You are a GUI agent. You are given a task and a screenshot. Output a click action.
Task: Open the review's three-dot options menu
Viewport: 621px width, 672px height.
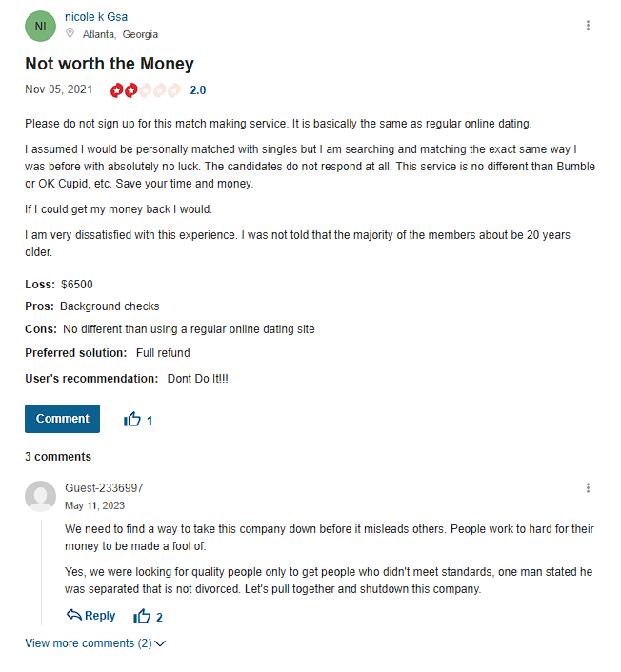(x=588, y=26)
